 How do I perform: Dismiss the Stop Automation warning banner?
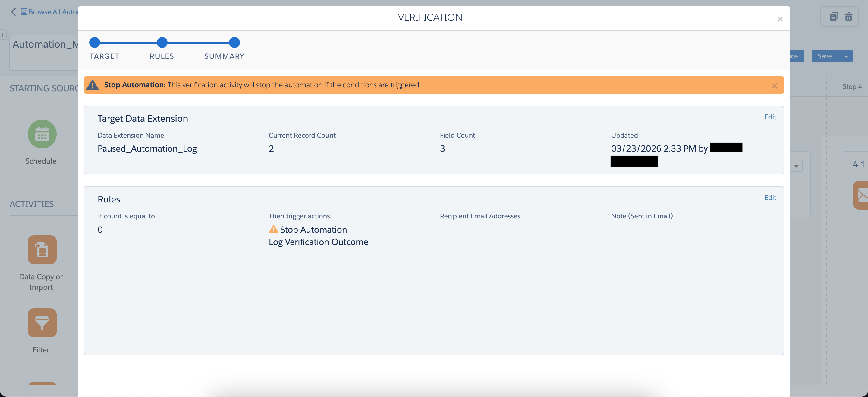point(774,86)
